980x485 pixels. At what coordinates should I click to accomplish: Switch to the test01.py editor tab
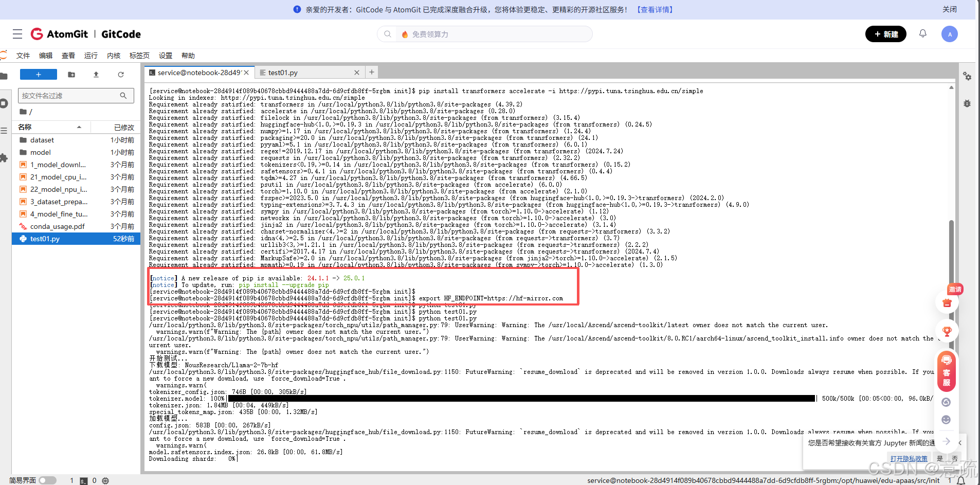point(309,73)
